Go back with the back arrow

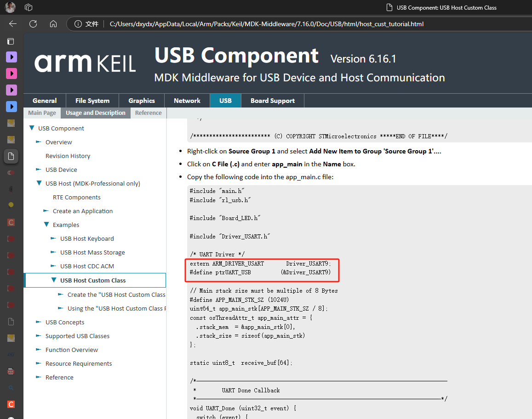pos(12,24)
